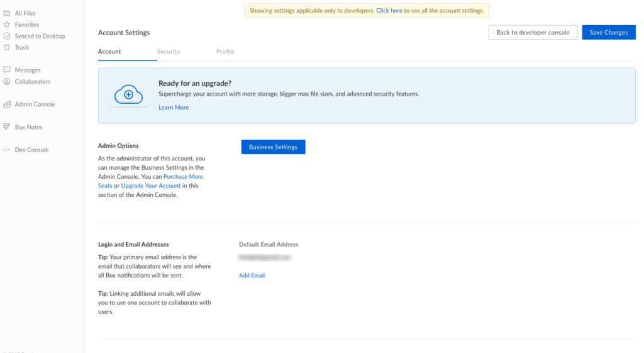
Task: Switch to the Profile tab
Action: pos(225,52)
